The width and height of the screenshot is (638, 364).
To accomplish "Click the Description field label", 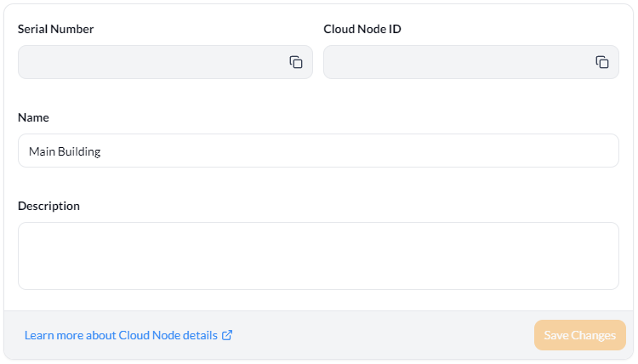I will pyautogui.click(x=48, y=206).
